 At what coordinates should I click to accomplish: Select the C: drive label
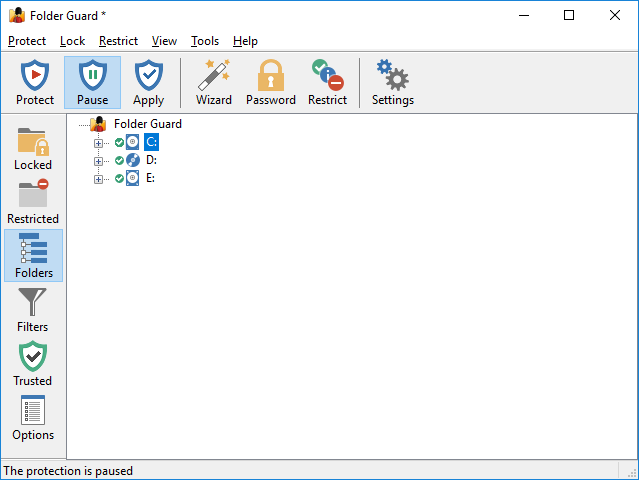coord(151,142)
